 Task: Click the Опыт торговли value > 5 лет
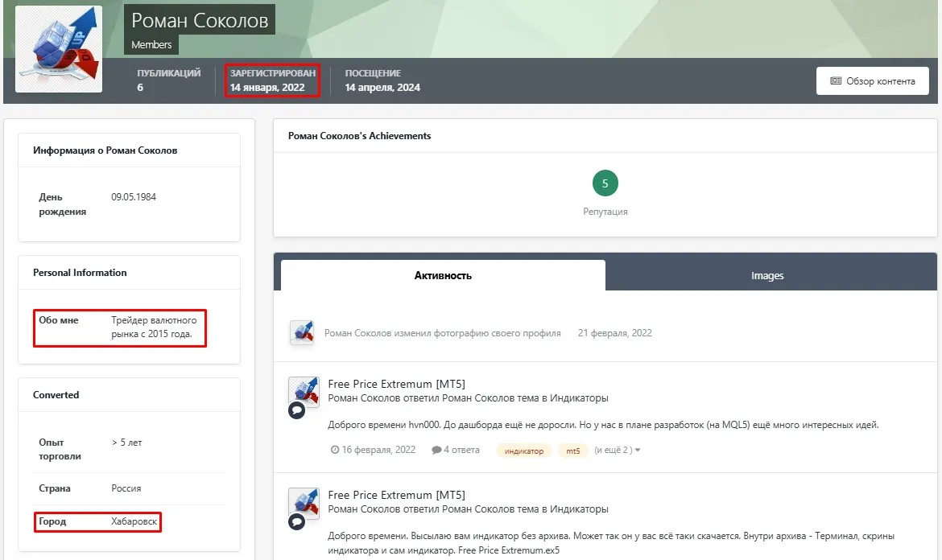(x=126, y=443)
